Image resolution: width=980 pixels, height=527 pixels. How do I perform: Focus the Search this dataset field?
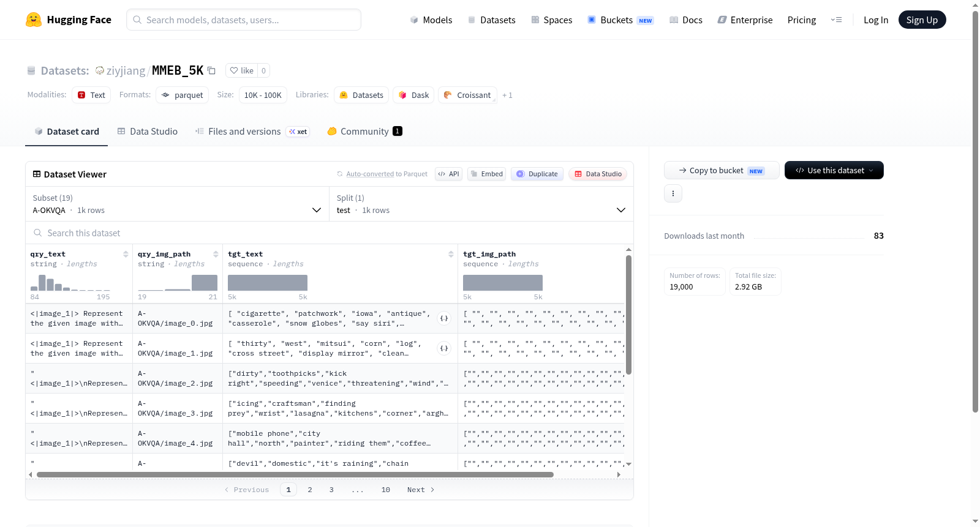(330, 233)
